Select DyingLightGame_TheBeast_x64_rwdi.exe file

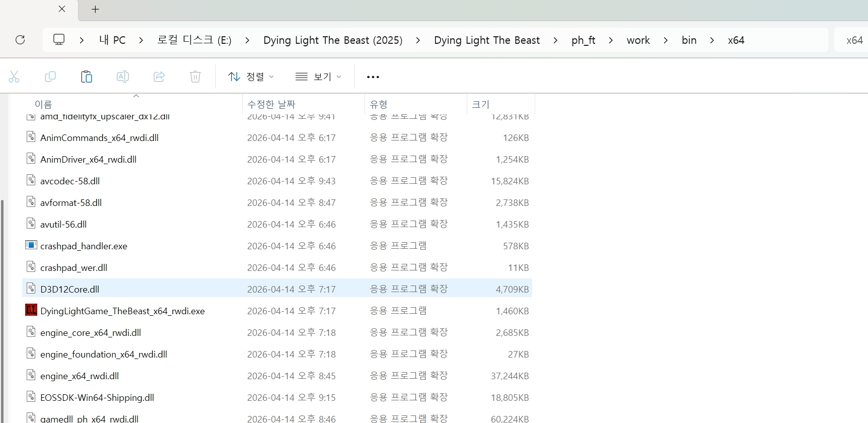point(122,311)
